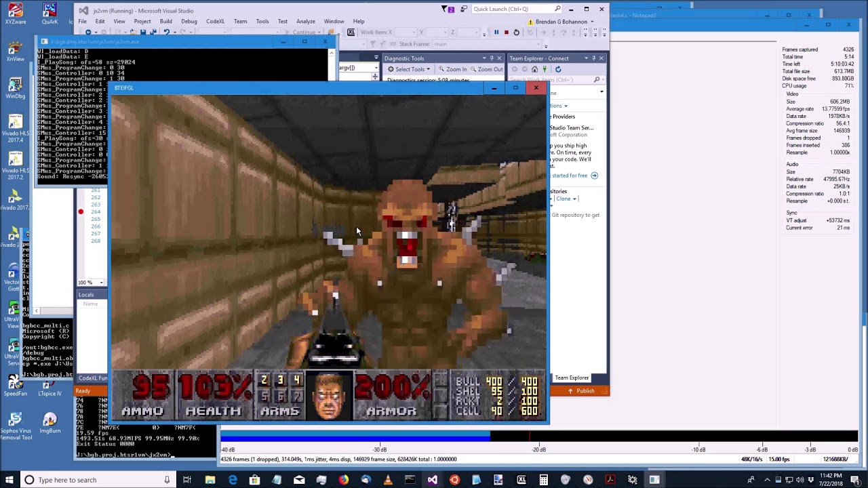Image resolution: width=868 pixels, height=488 pixels.
Task: Open Task View on taskbar
Action: tap(187, 480)
